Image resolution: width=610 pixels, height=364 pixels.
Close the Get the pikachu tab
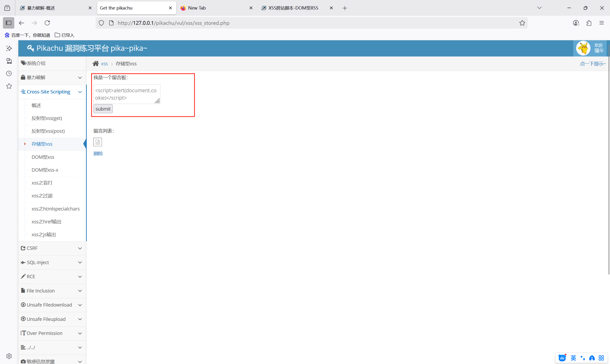170,8
